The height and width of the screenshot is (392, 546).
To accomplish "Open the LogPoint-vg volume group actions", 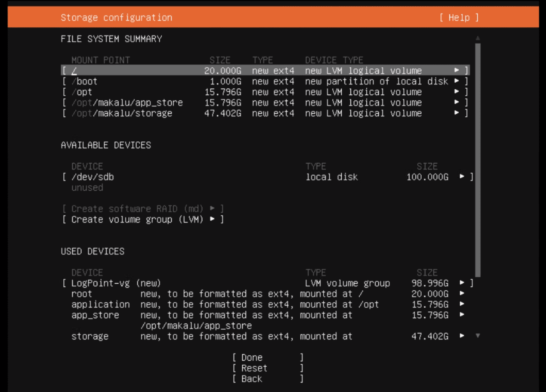I will 462,283.
